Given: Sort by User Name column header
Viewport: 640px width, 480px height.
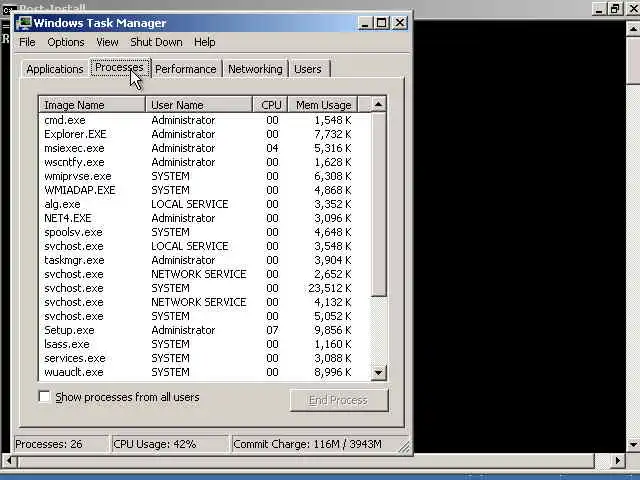Looking at the screenshot, I should 199,105.
